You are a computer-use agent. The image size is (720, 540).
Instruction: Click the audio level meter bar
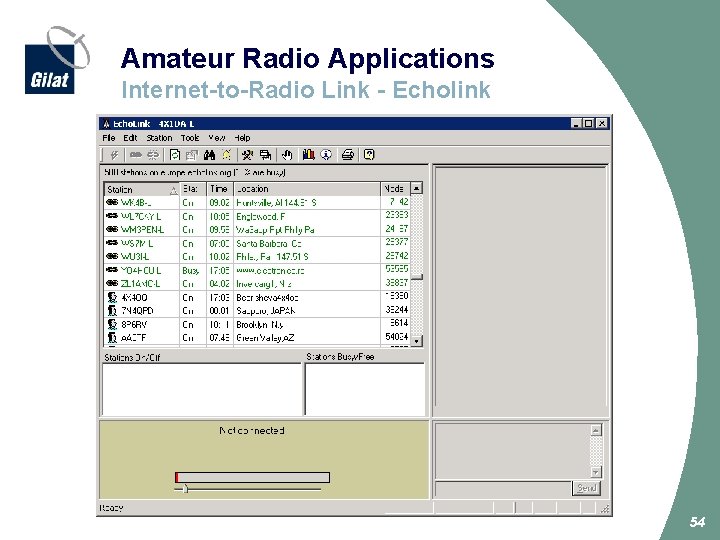tap(252, 478)
